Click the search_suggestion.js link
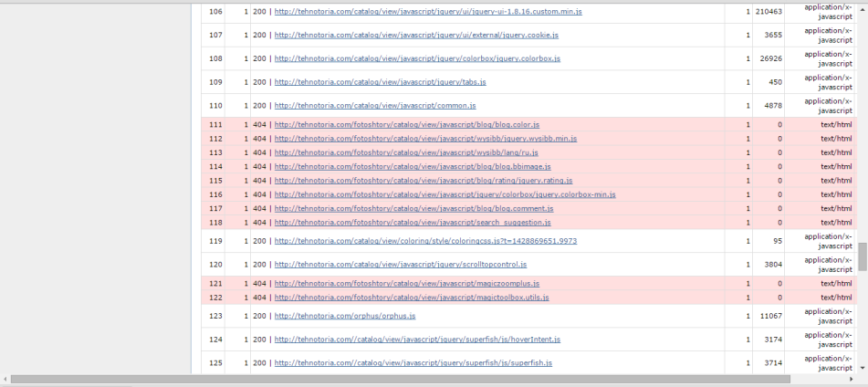 [413, 222]
